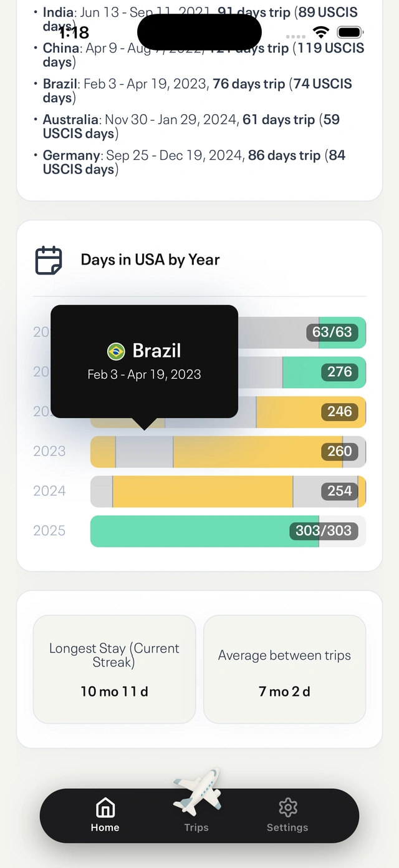The height and width of the screenshot is (868, 399).
Task: Open the Brazil trip entry in the list
Action: [x=187, y=90]
